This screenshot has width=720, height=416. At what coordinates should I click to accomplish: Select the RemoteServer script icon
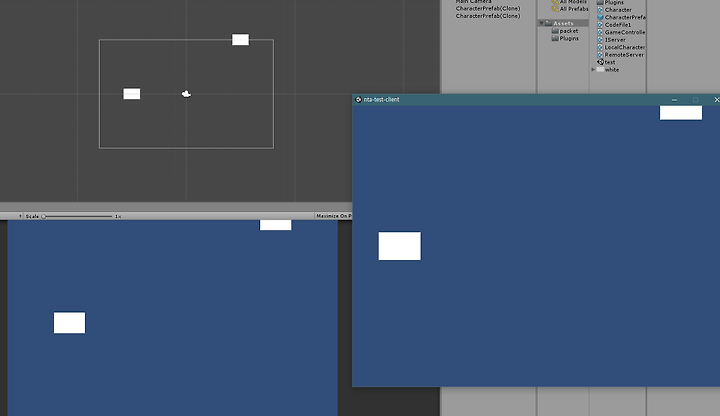click(x=600, y=55)
